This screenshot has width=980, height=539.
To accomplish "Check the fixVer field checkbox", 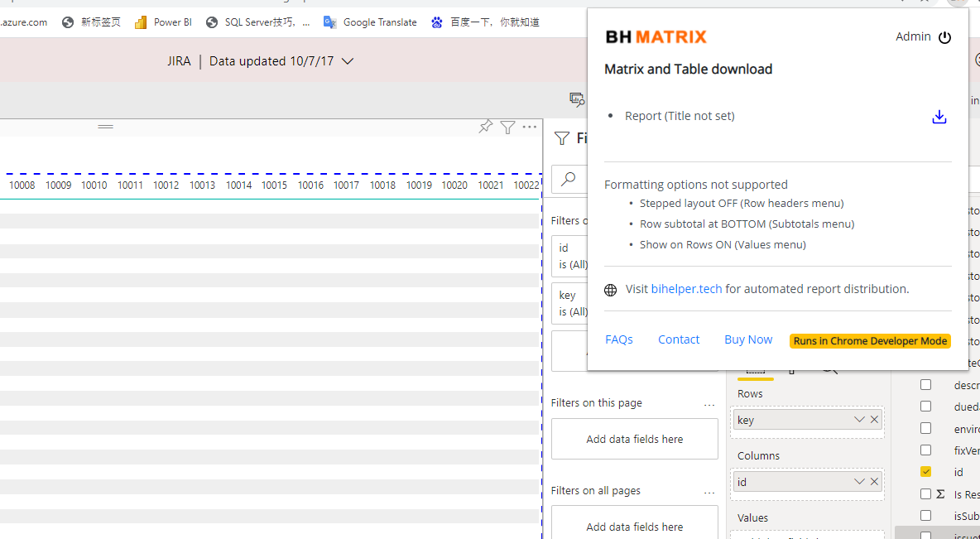I will coord(925,450).
